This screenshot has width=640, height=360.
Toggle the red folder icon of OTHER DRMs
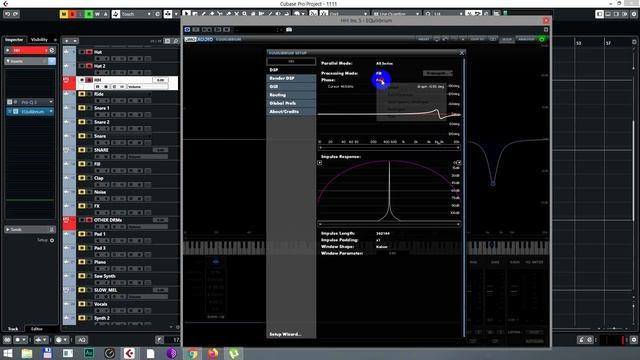tap(67, 220)
